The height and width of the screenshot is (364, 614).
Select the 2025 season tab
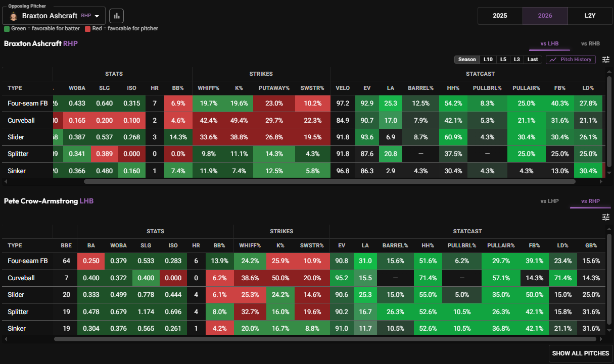coord(500,16)
